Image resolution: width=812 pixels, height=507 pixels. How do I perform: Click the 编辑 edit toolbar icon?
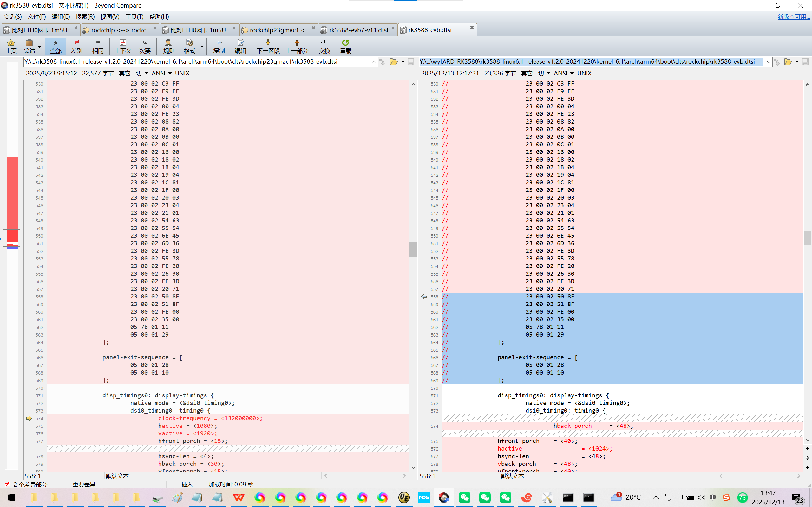pyautogui.click(x=240, y=46)
